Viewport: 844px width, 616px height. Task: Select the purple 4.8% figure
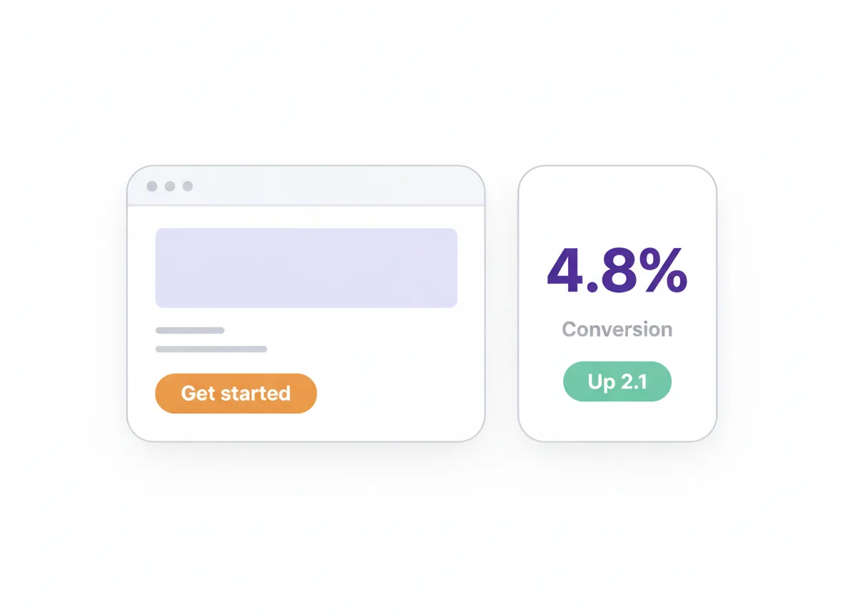coord(617,270)
